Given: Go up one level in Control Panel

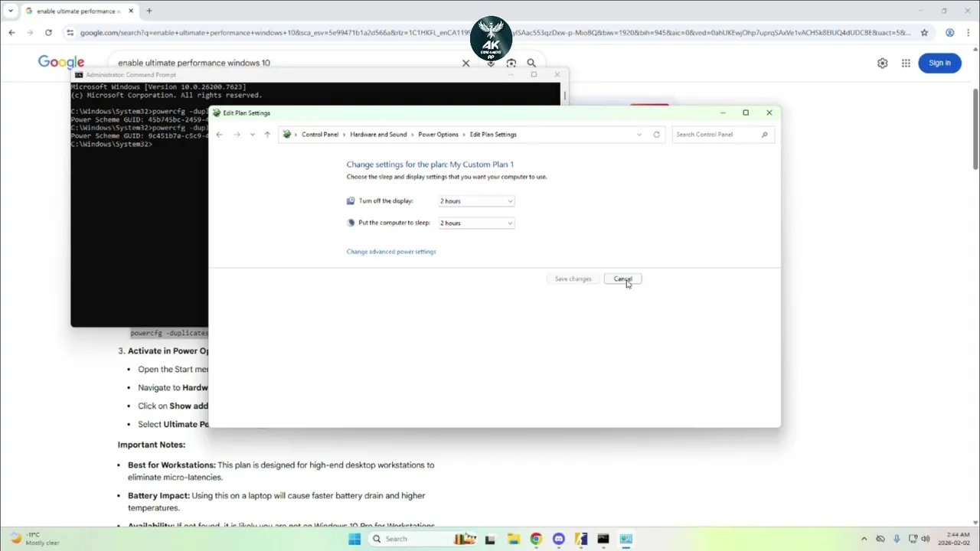Looking at the screenshot, I should (x=267, y=135).
